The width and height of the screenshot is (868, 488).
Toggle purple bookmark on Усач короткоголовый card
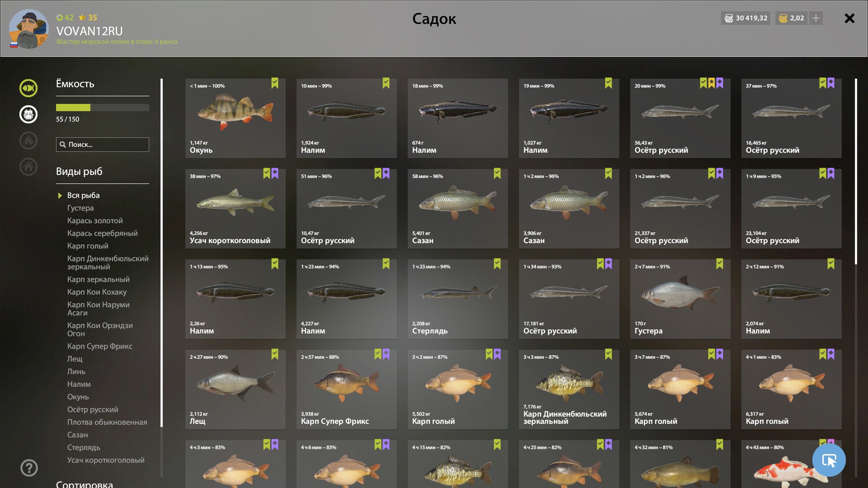(275, 174)
